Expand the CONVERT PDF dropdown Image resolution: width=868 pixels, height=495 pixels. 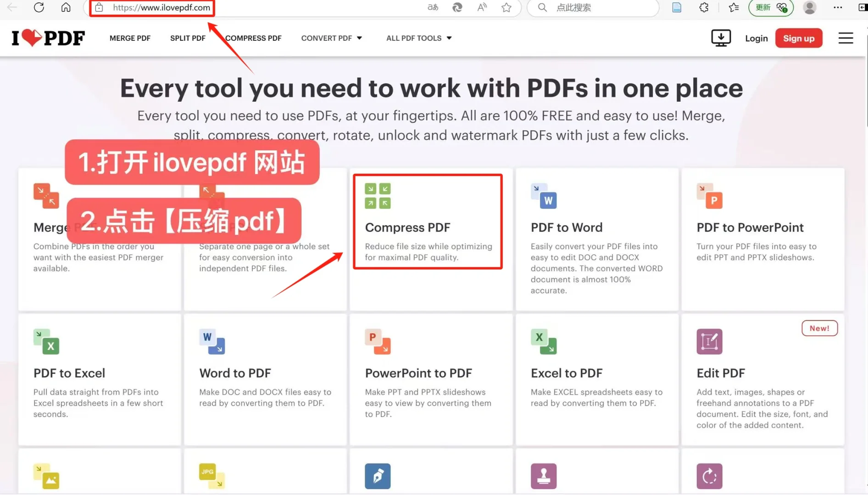point(332,38)
